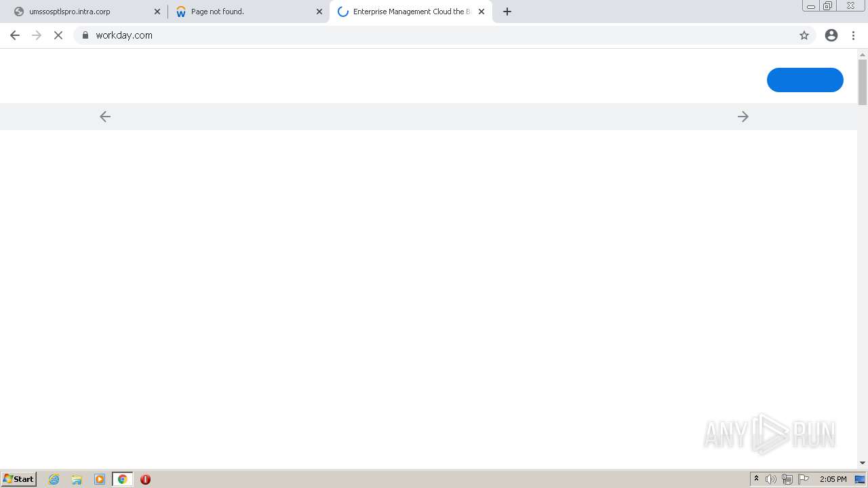Open Chrome three-dot menu
The image size is (868, 488).
point(853,35)
